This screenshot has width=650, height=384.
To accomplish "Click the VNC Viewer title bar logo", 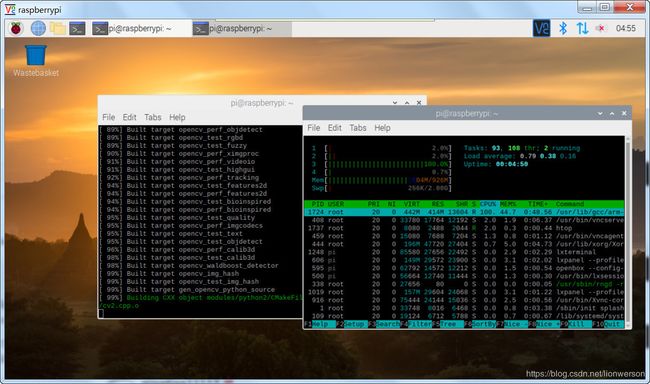I will tap(10, 9).
